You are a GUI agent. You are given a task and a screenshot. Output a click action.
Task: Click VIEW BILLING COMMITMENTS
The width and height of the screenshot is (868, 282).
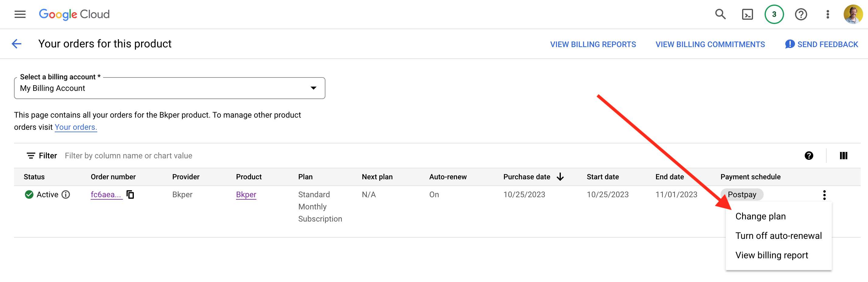point(710,44)
